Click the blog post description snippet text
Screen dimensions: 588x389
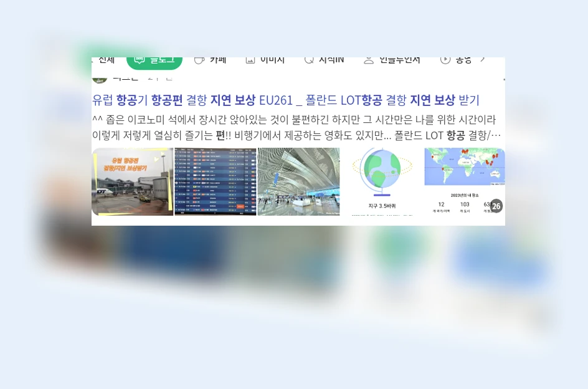point(296,128)
